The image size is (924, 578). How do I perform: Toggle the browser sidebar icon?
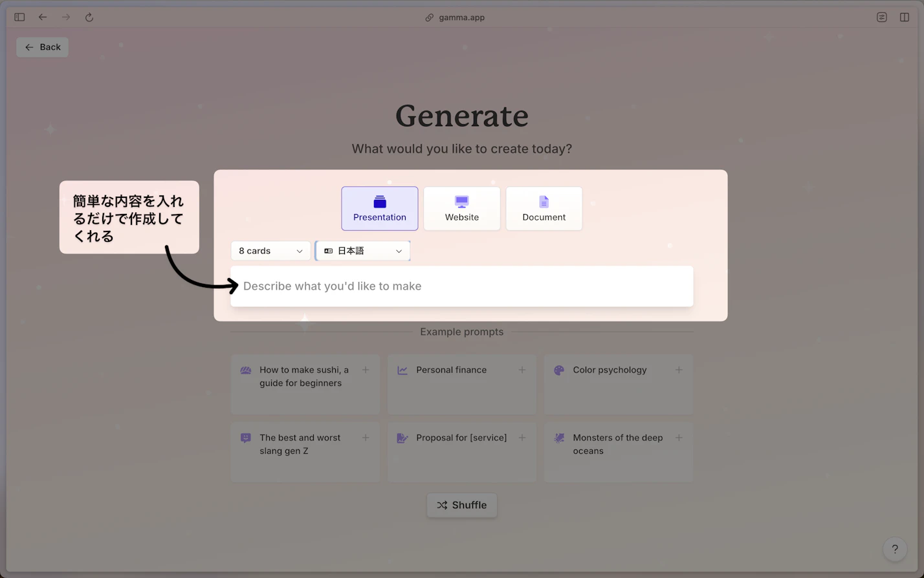(x=19, y=17)
